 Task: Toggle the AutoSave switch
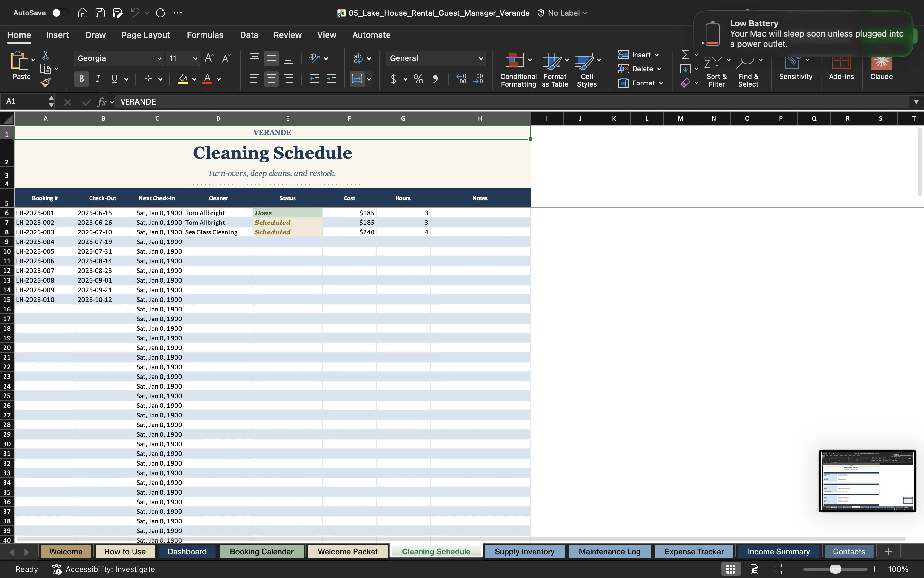click(60, 13)
